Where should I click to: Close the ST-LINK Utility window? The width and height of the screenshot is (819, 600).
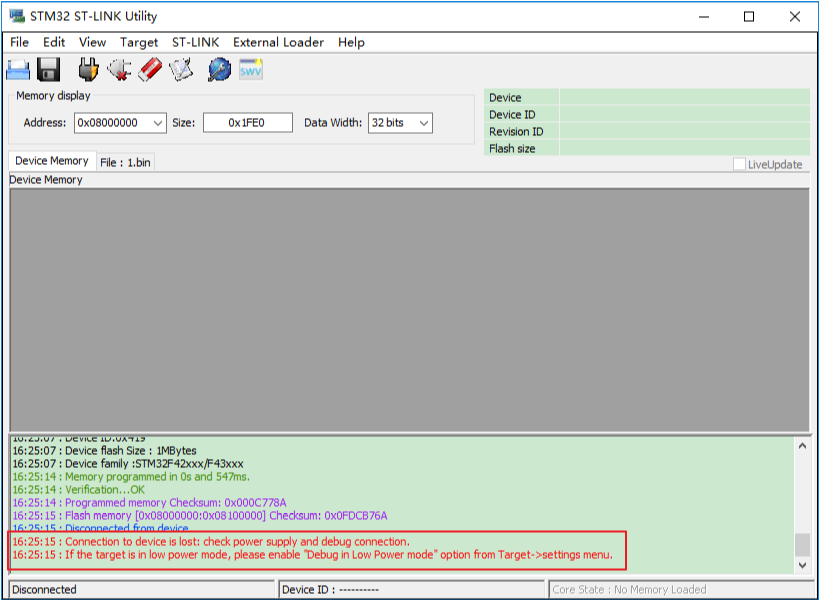pyautogui.click(x=794, y=17)
